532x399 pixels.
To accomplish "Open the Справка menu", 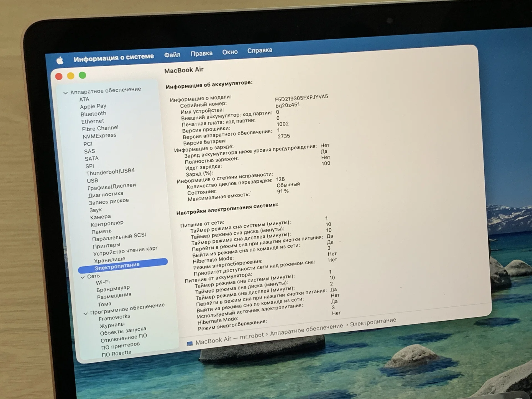I will [260, 50].
